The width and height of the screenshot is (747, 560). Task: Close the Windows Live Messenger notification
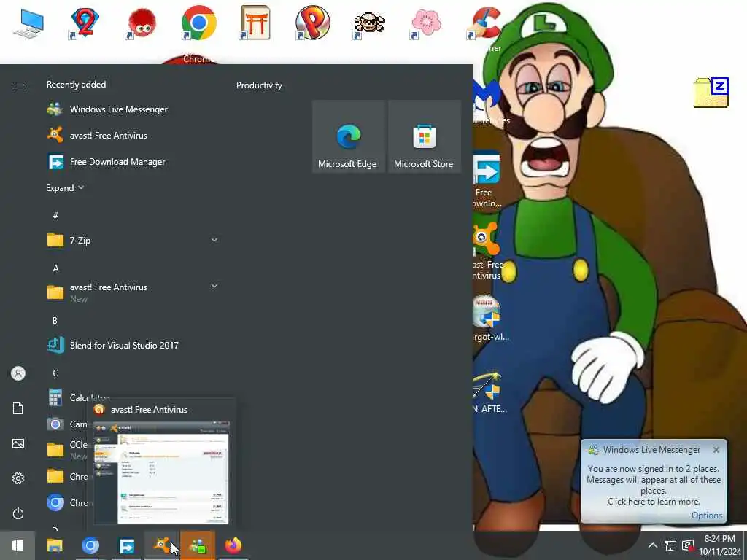[716, 450]
